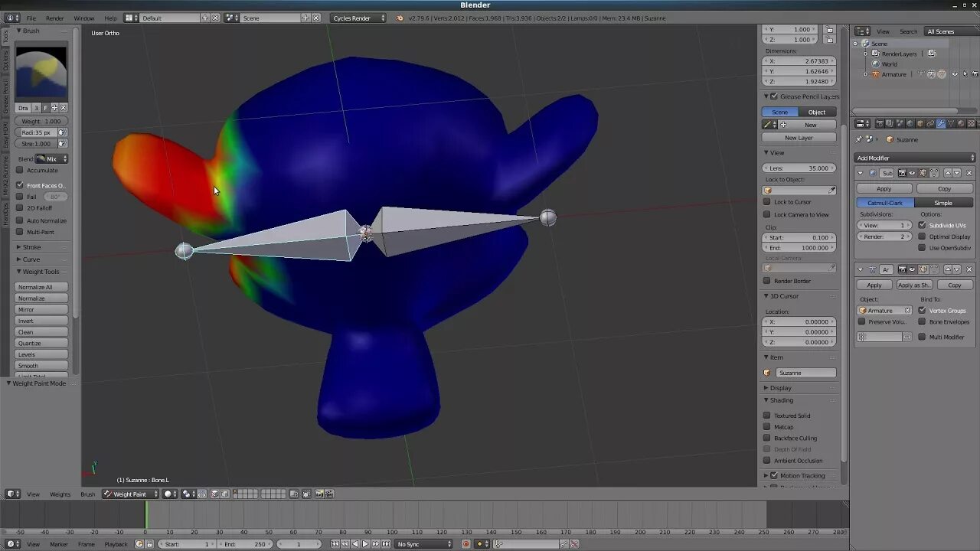Click the eyedropper in Lock to Object field
980x551 pixels.
[x=832, y=190]
